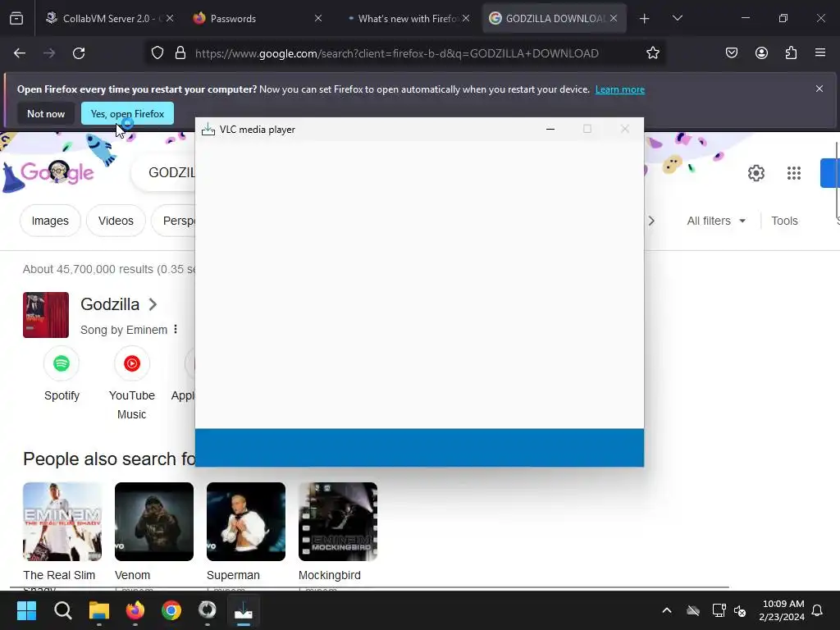Open File Explorer from taskbar

(99, 610)
